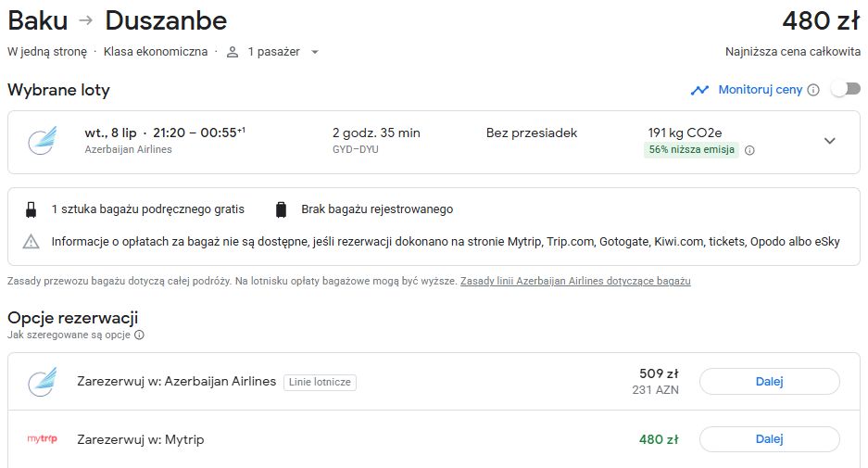
Task: Open the 1 pasażer dropdown arrow
Action: coord(314,52)
